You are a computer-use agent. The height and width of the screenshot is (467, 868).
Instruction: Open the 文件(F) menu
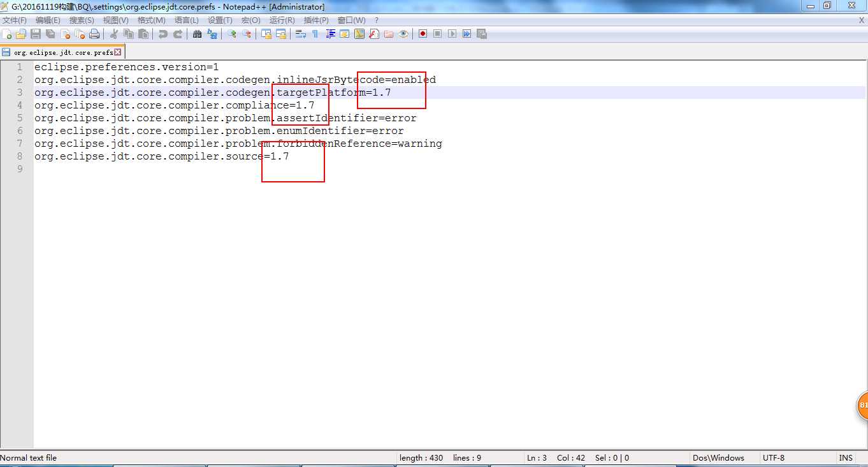[15, 20]
